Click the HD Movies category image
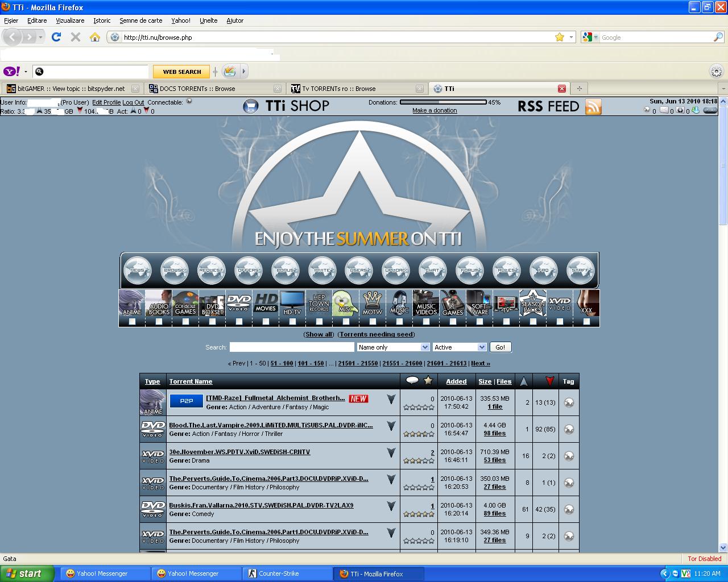The image size is (728, 582). point(266,303)
